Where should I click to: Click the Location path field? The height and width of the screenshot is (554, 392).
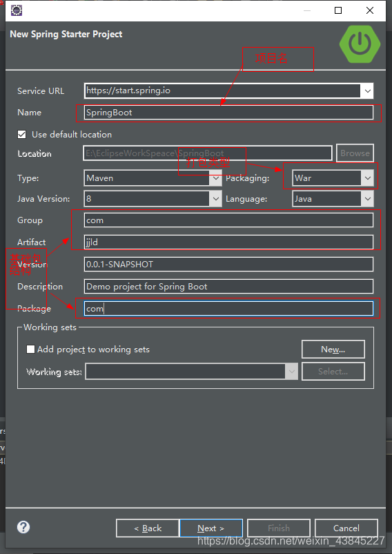coord(208,153)
